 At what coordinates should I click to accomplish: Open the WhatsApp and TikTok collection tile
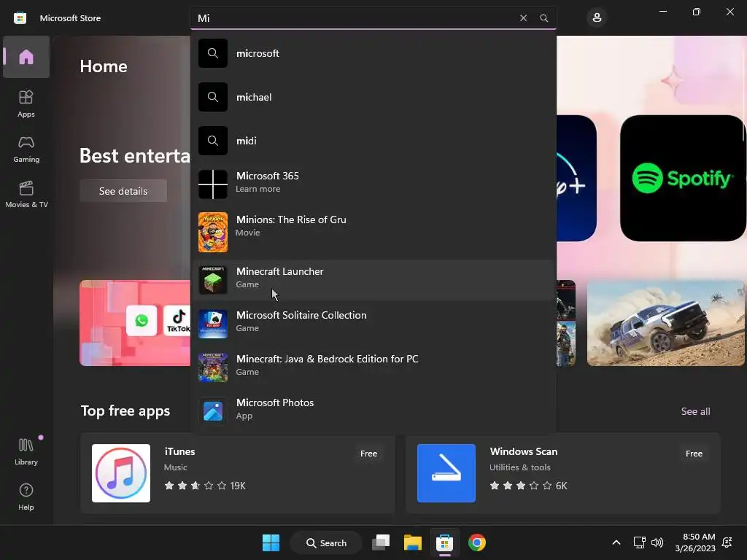[135, 323]
